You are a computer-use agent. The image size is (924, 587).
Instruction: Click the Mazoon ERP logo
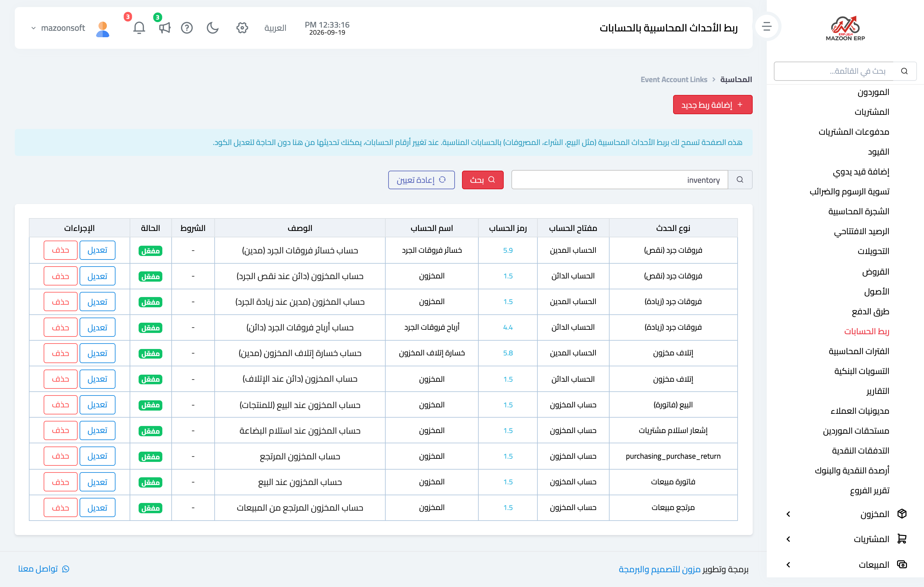coord(845,28)
